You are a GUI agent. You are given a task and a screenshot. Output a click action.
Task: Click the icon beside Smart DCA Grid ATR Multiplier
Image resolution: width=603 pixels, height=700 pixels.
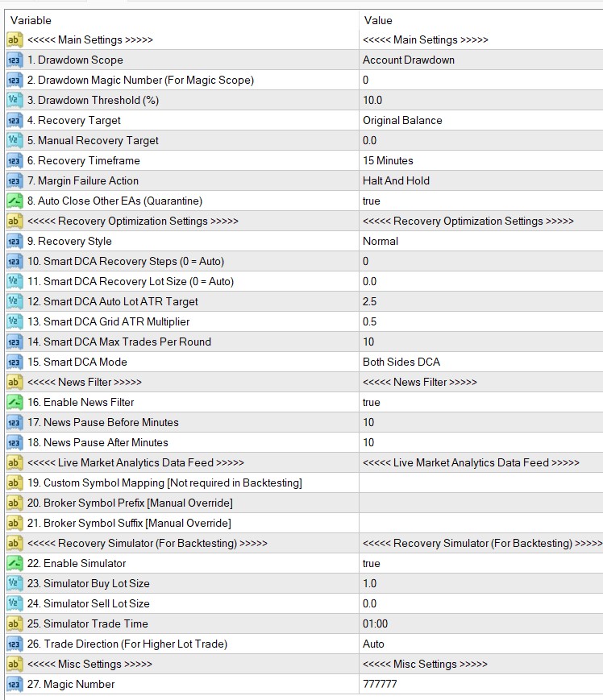pyautogui.click(x=15, y=322)
